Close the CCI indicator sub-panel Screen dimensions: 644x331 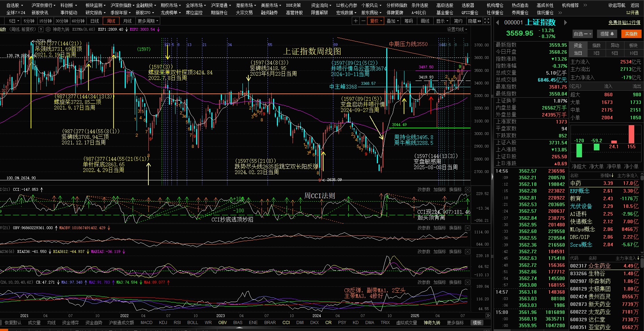point(467,189)
